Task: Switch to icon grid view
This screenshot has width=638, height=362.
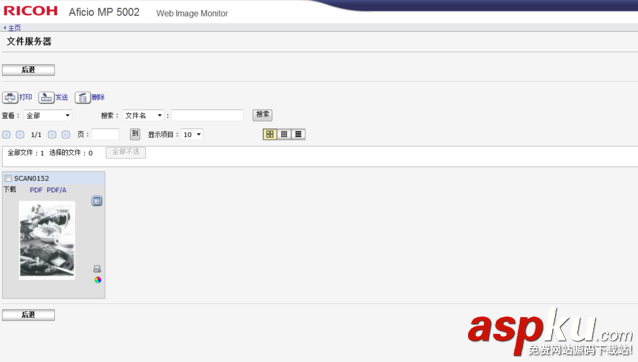Action: pyautogui.click(x=284, y=134)
